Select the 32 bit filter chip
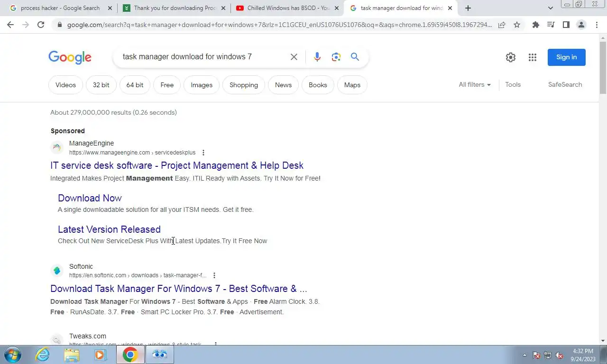The height and width of the screenshot is (364, 607). (101, 85)
